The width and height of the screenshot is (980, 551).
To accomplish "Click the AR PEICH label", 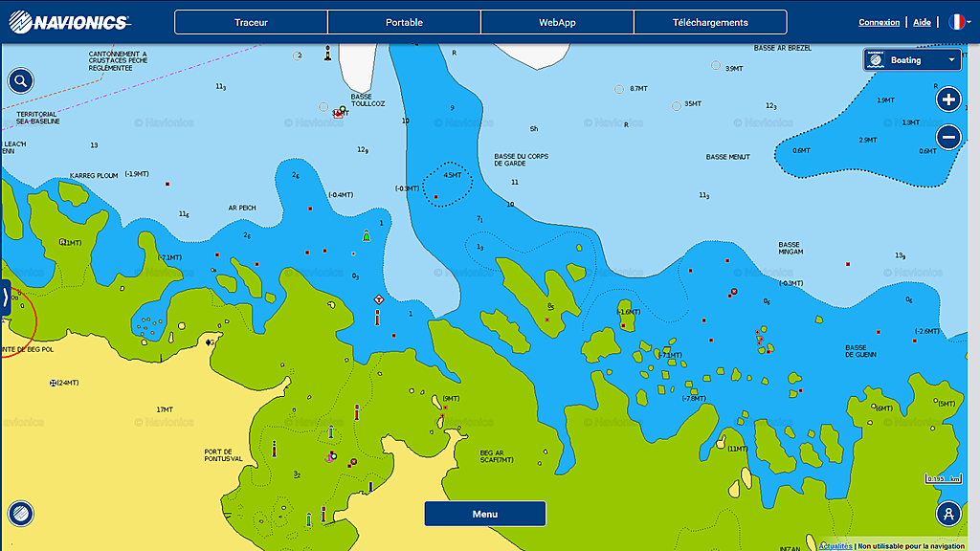I will tap(242, 208).
